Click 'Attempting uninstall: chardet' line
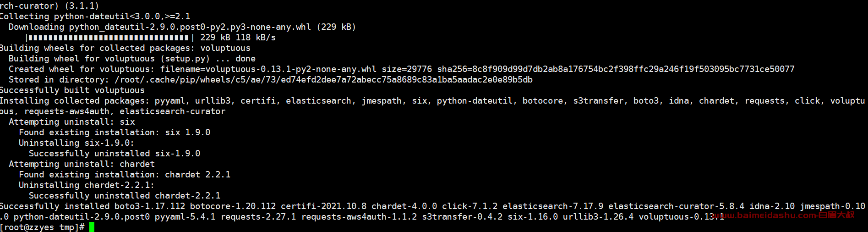This screenshot has height=232, width=868. (82, 164)
